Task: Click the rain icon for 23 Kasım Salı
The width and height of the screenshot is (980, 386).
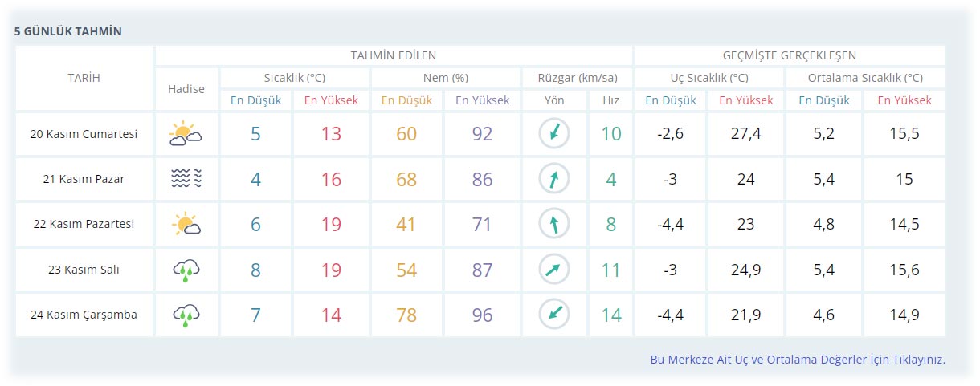Action: 186,270
